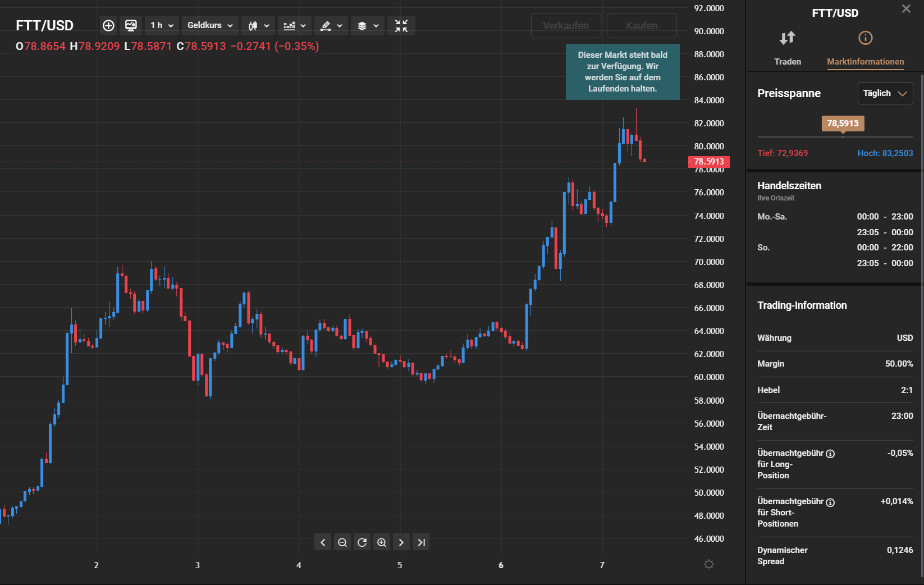The image size is (924, 585).
Task: Click the Dynamischer Spread value 0,1246
Action: point(900,550)
